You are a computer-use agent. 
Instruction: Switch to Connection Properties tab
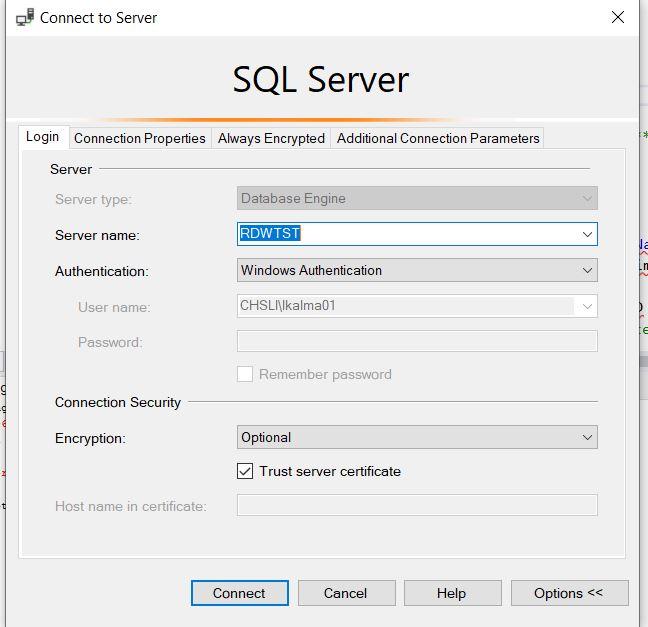coord(140,138)
